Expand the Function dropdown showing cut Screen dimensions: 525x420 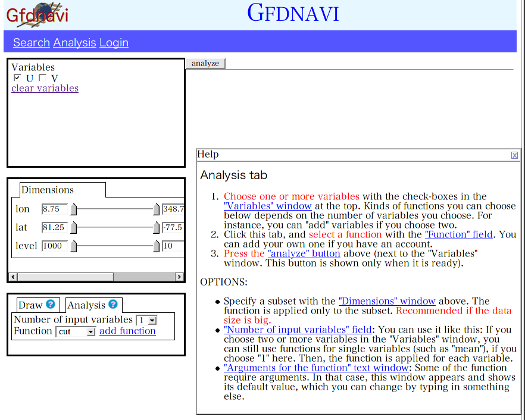[76, 332]
